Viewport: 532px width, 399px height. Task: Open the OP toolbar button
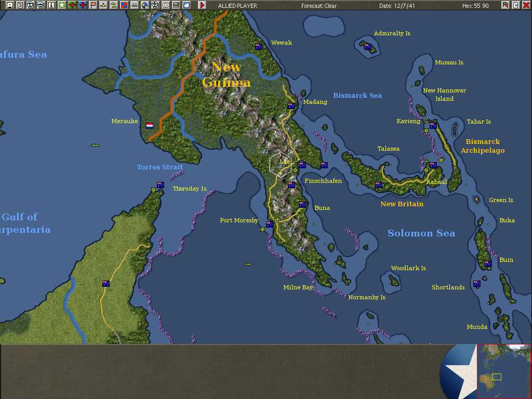(x=166, y=5)
